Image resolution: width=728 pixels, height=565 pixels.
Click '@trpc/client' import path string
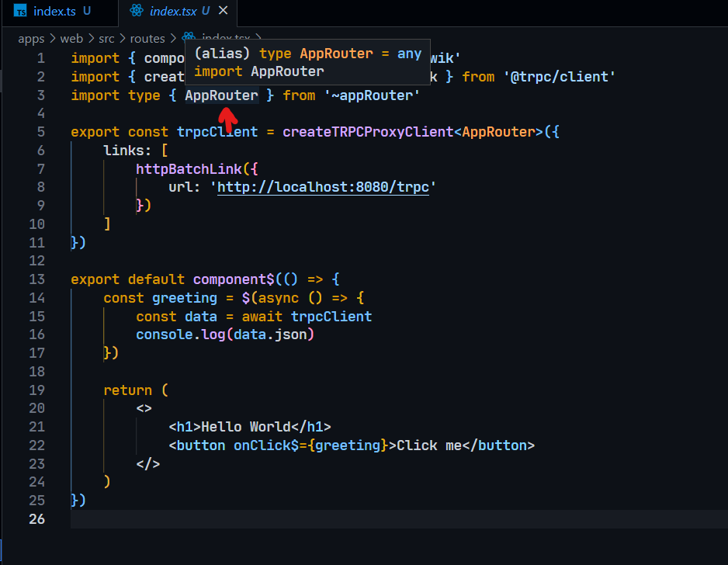pos(559,77)
